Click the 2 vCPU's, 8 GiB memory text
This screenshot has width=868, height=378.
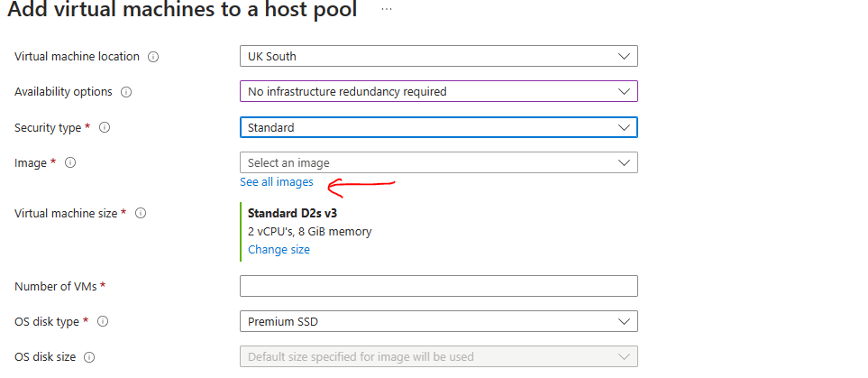click(x=309, y=232)
